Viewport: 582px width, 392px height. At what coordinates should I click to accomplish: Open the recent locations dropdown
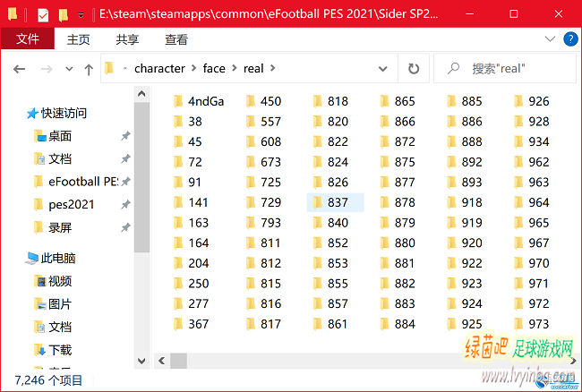point(69,69)
